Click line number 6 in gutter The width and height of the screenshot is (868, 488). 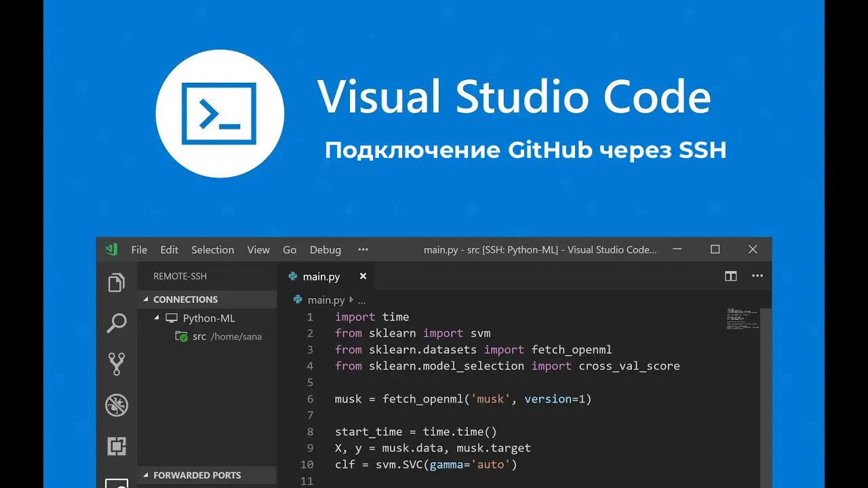coord(310,399)
